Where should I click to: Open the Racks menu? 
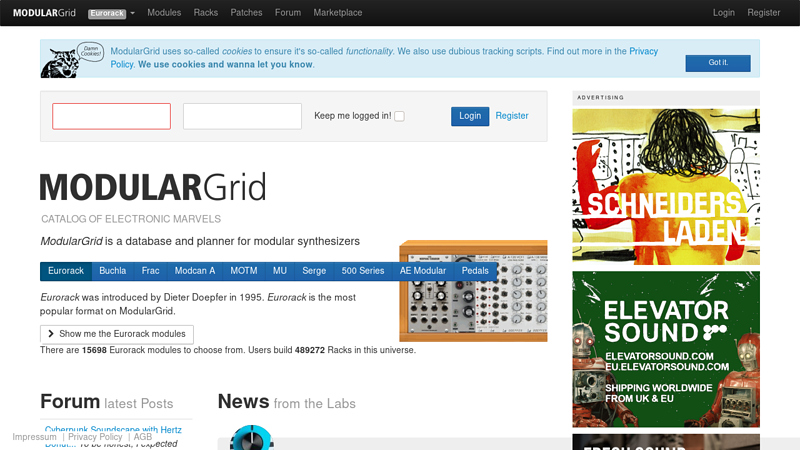[206, 13]
